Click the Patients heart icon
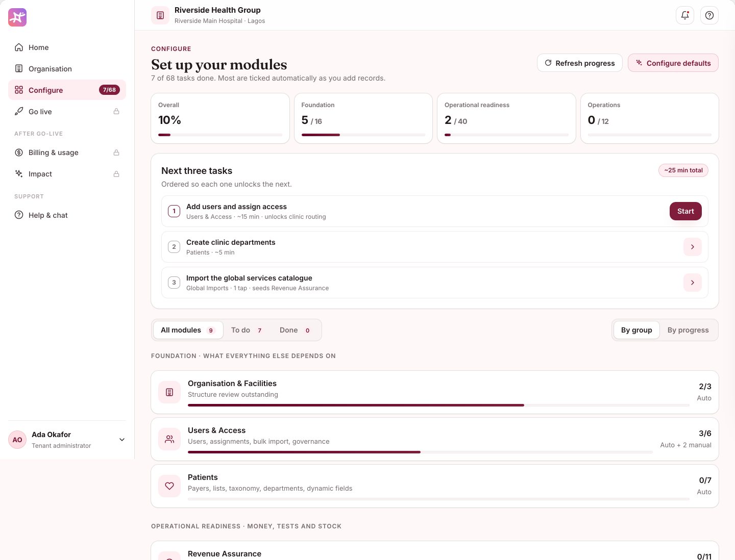Viewport: 735px width, 560px height. tap(169, 486)
